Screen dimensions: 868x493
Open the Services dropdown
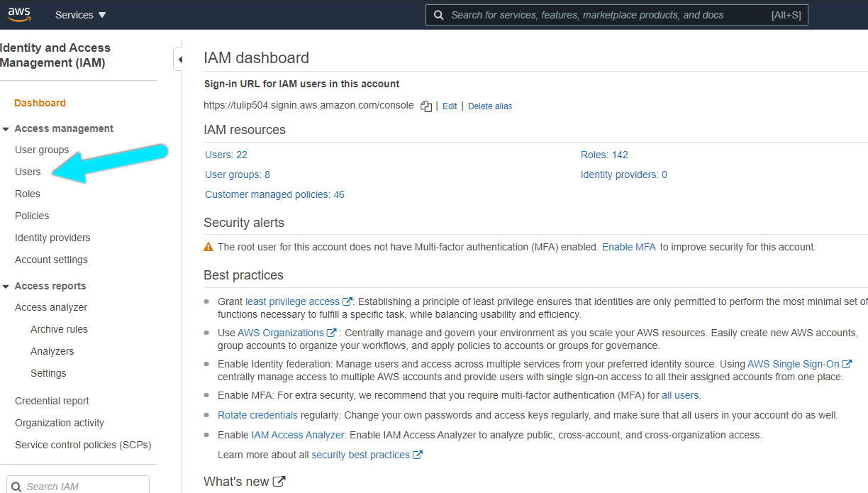coord(80,14)
